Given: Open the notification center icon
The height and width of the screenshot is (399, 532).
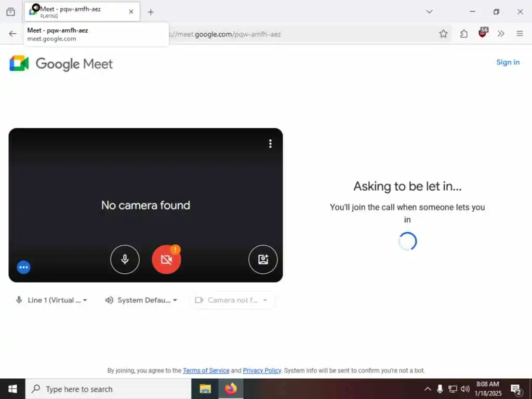Looking at the screenshot, I should (x=516, y=390).
